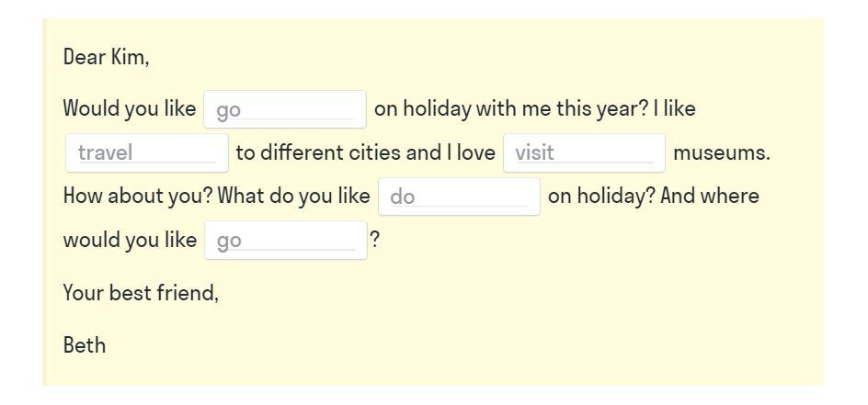Focus the "do" placeholder input field

coord(458,197)
